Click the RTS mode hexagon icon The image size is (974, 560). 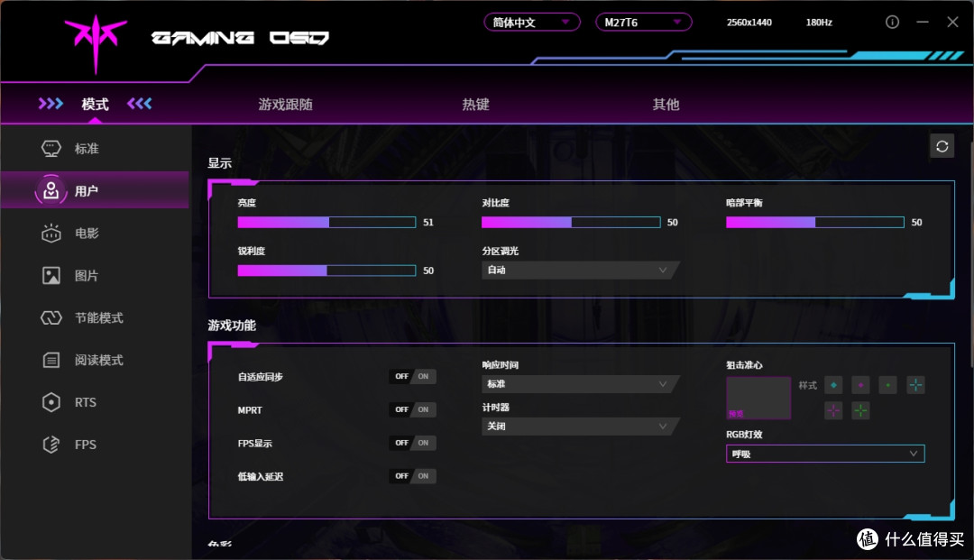pos(51,402)
